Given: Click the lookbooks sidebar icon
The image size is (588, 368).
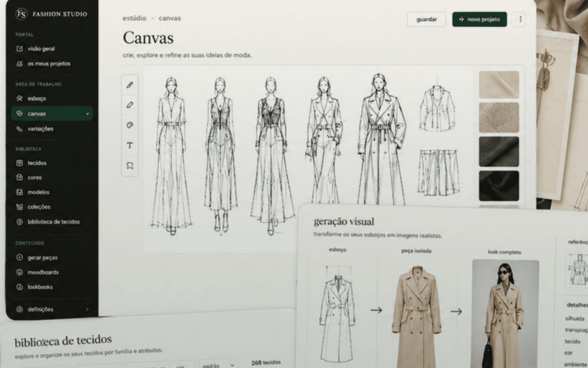Looking at the screenshot, I should click(x=19, y=287).
